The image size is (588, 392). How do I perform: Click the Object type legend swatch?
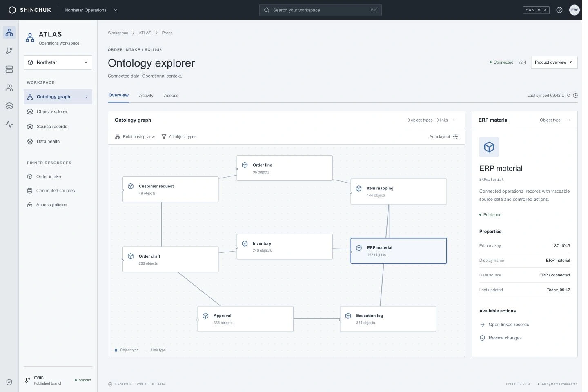coord(116,350)
